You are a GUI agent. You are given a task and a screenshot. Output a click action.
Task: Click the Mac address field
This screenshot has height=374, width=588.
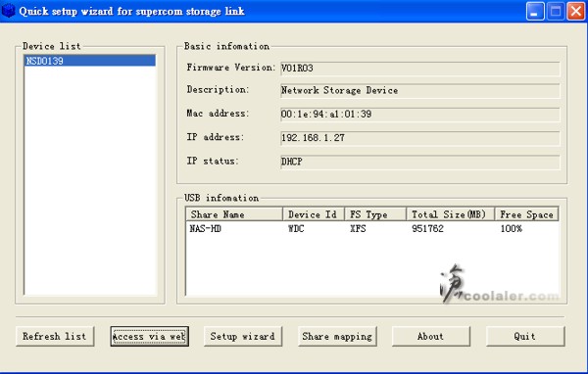tap(420, 115)
